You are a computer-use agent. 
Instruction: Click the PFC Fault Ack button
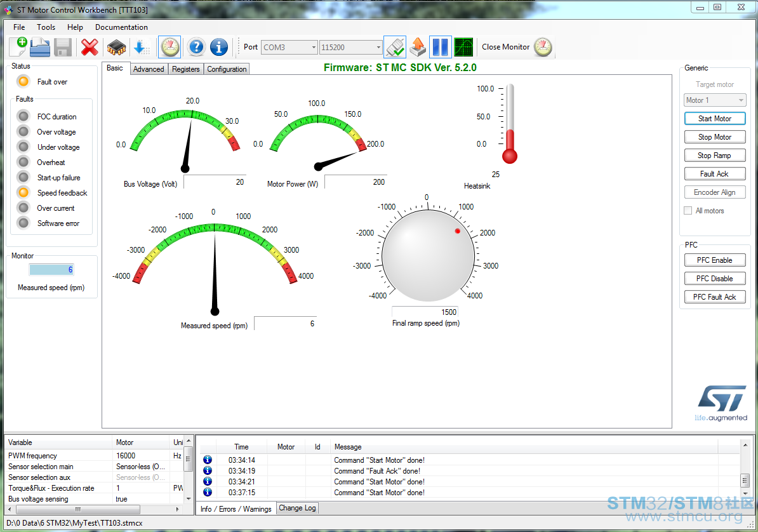(x=715, y=297)
